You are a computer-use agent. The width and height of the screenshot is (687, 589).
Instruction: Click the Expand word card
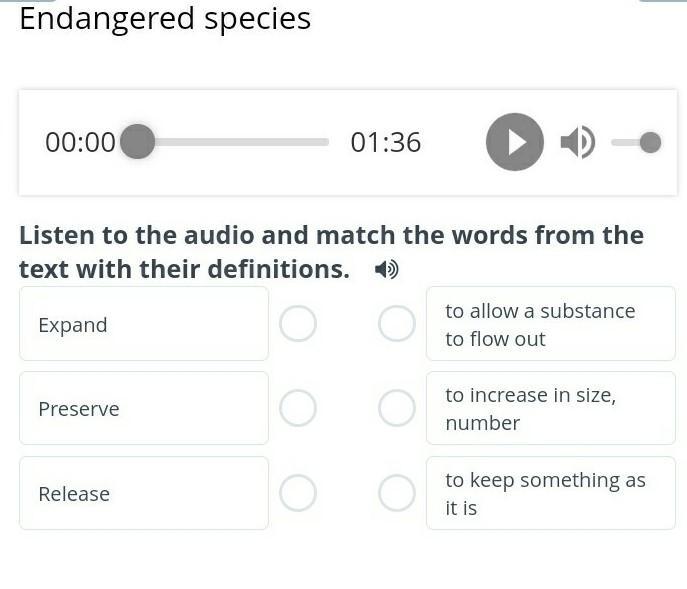(x=144, y=324)
